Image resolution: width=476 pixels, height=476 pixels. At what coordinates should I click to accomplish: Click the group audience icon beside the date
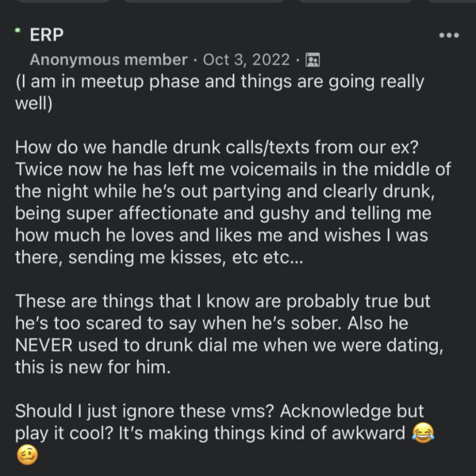313,59
